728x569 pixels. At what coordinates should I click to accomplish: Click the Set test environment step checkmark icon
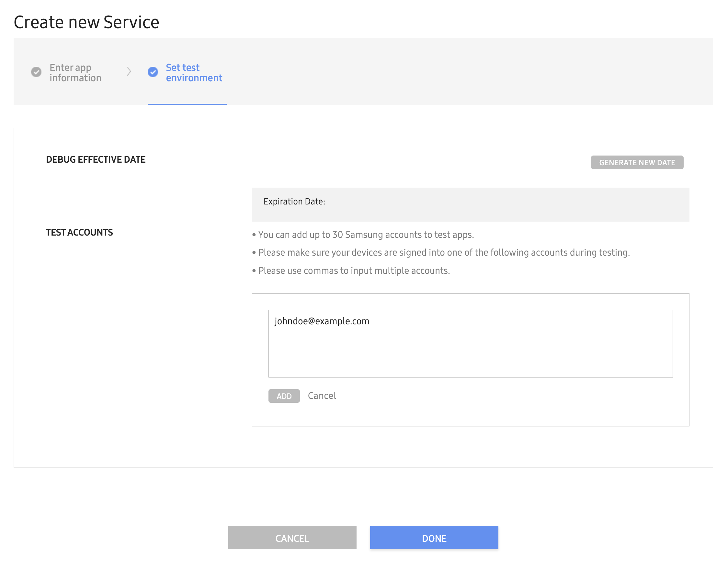point(153,72)
